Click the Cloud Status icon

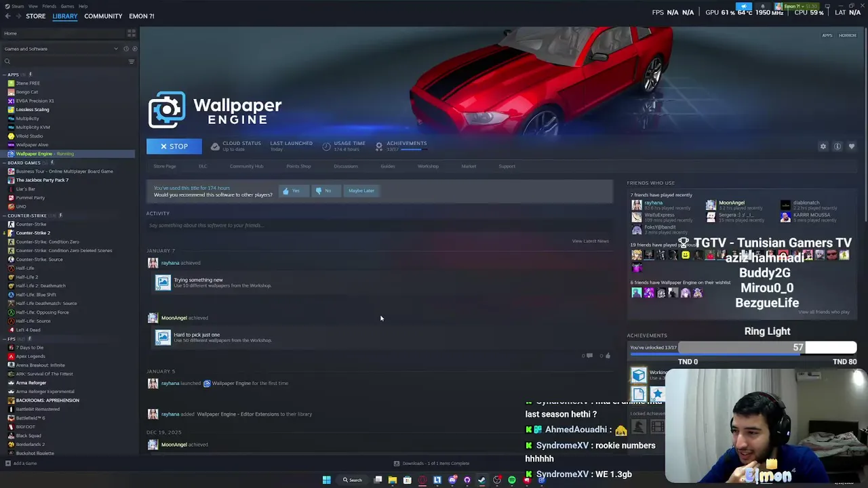[x=215, y=146]
